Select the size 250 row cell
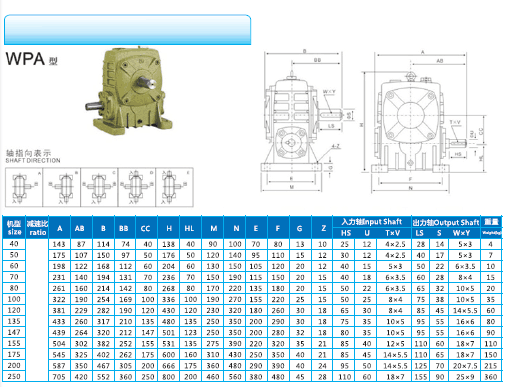Viewport: 506px width, 387px height. click(x=14, y=376)
